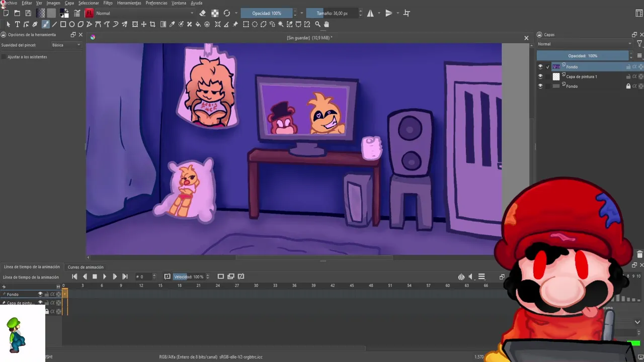
Task: Select the Pan hand tool
Action: [x=327, y=24]
